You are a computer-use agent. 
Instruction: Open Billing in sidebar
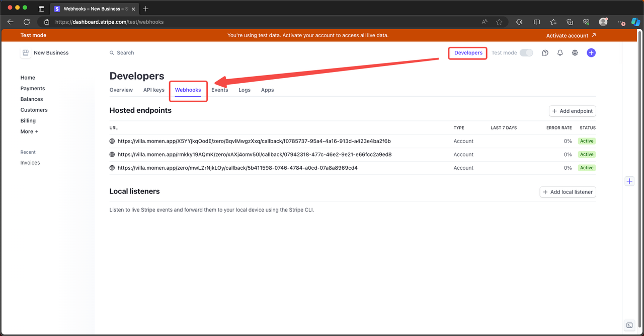(28, 121)
